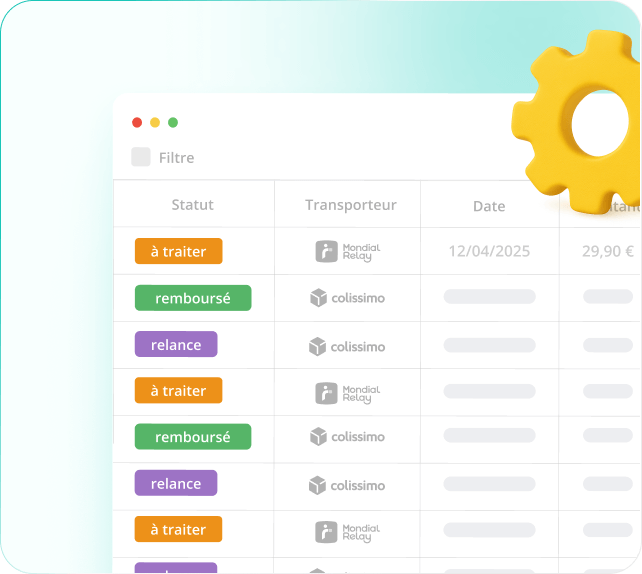Screen dimensions: 642x574
Task: Select the amount 29,90 €
Action: [x=608, y=251]
